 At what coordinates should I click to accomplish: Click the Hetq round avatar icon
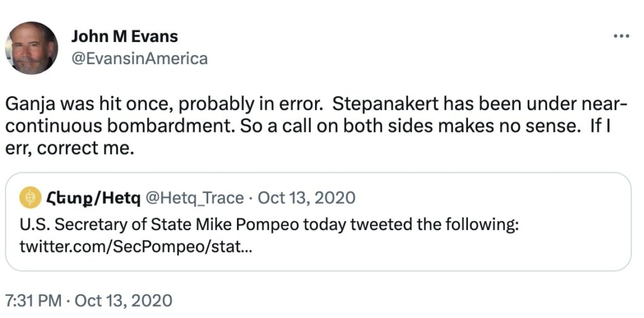pyautogui.click(x=30, y=198)
